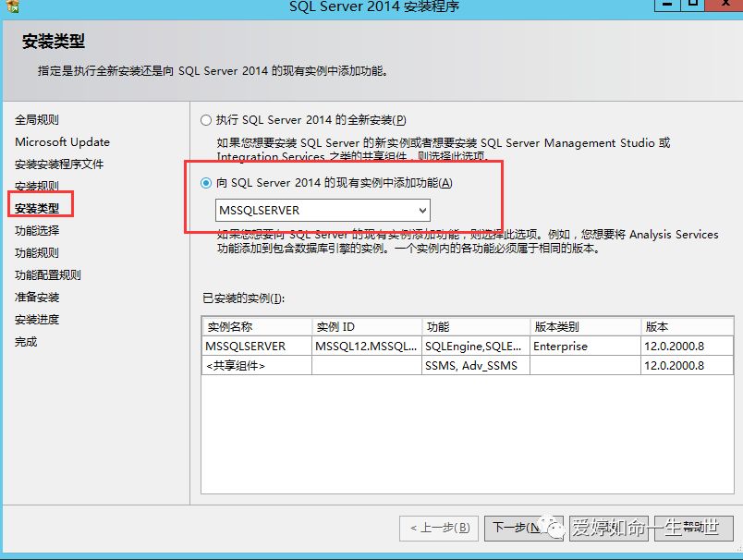
Task: Select 安装类型 step in sidebar
Action: click(x=37, y=209)
